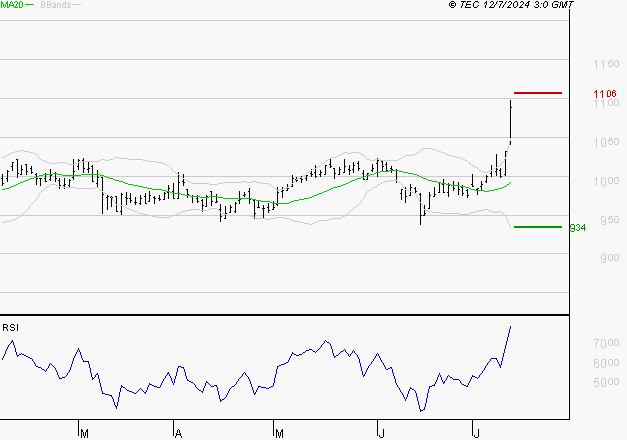Click the green support line at 934

tap(538, 227)
